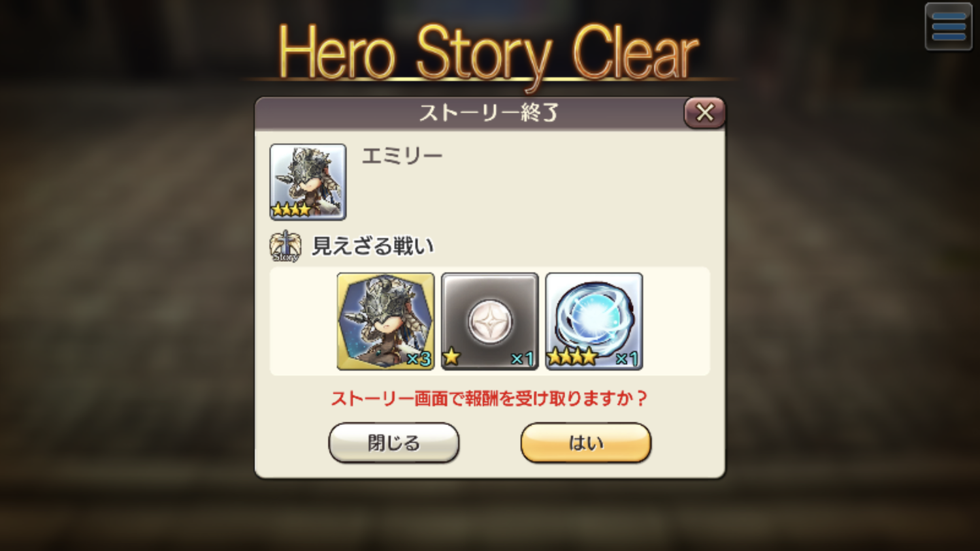
Task: Close the ストーリー終了 dialog with X
Action: (x=704, y=113)
